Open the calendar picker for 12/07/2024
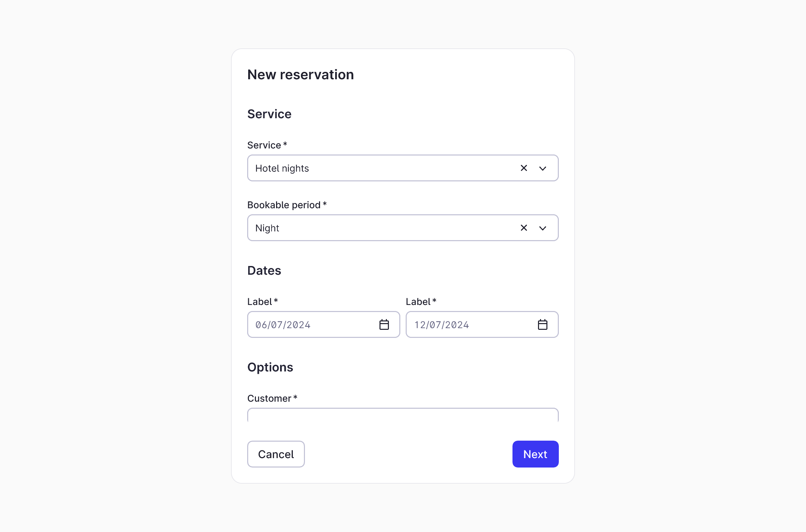This screenshot has height=532, width=806. [x=543, y=324]
